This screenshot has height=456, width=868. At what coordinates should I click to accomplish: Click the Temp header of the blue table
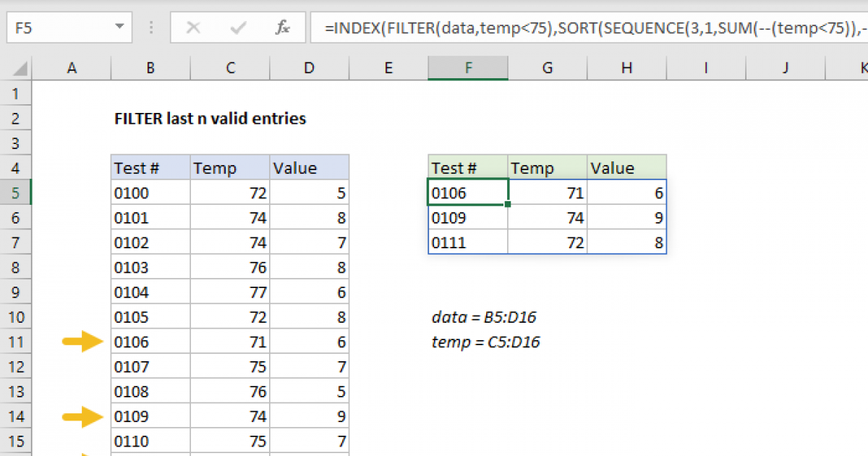tap(229, 167)
